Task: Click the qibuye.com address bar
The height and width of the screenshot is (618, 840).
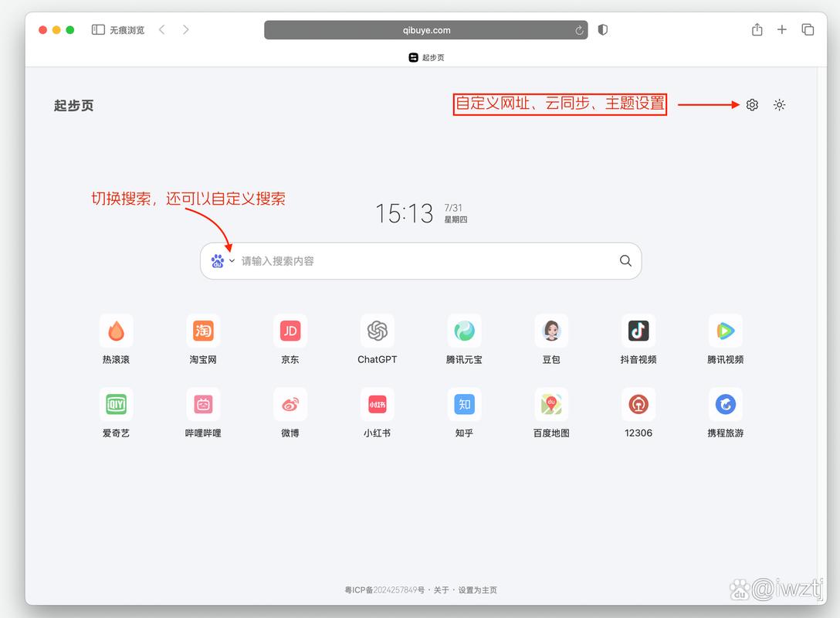Action: point(426,30)
